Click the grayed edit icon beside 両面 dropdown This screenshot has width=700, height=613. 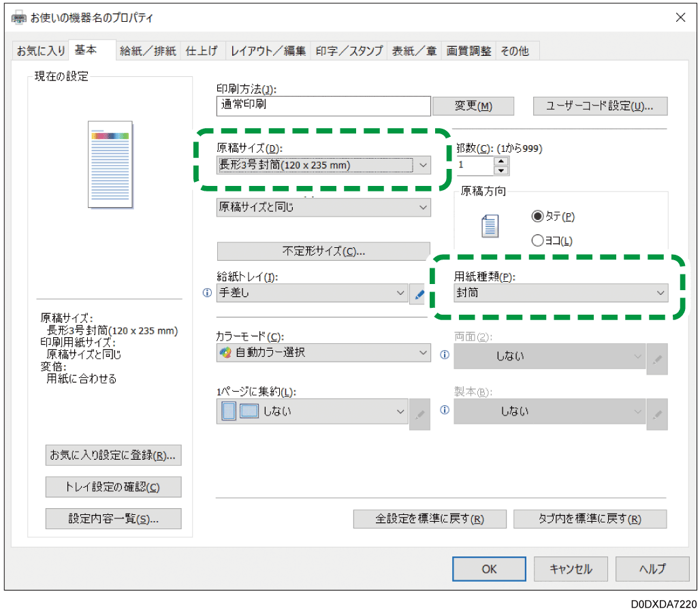[x=656, y=359]
